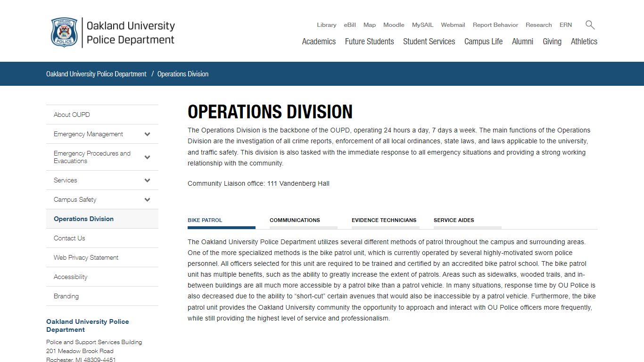Click the 201 Meadow Brook Road address line
The height and width of the screenshot is (362, 644).
coord(80,351)
